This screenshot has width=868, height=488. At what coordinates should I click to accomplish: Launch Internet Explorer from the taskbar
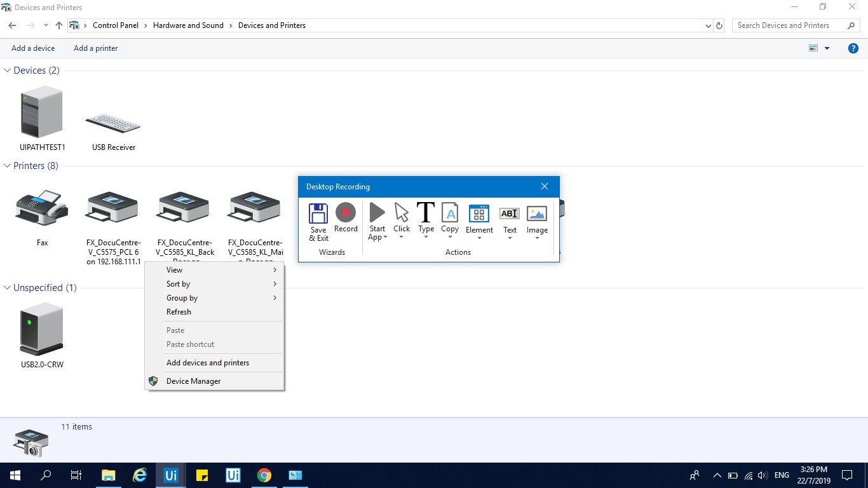click(140, 475)
